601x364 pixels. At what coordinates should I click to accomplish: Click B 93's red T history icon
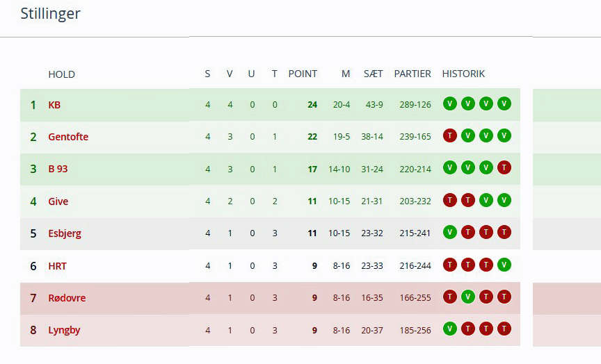pyautogui.click(x=504, y=168)
